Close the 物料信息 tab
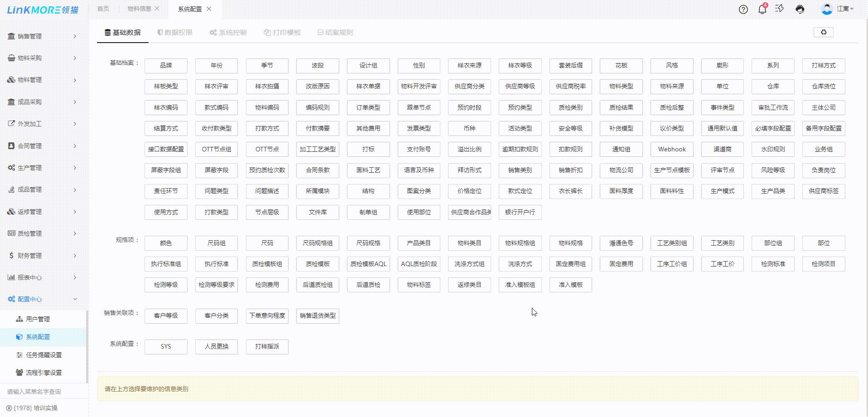 (157, 9)
